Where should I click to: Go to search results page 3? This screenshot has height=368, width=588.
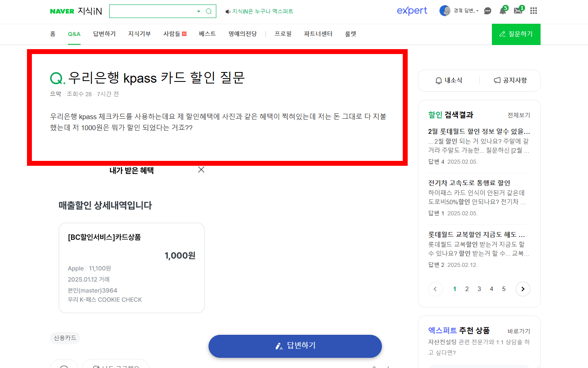(479, 289)
